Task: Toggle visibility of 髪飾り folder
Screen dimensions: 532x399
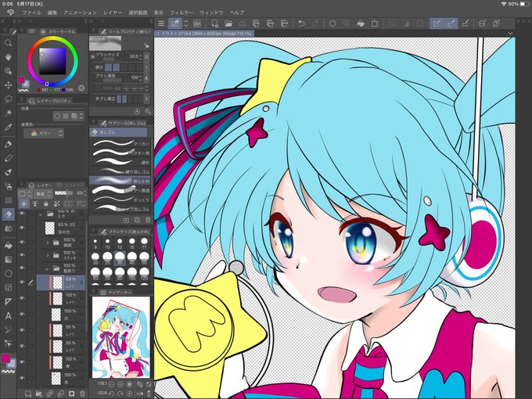Action: click(x=22, y=268)
